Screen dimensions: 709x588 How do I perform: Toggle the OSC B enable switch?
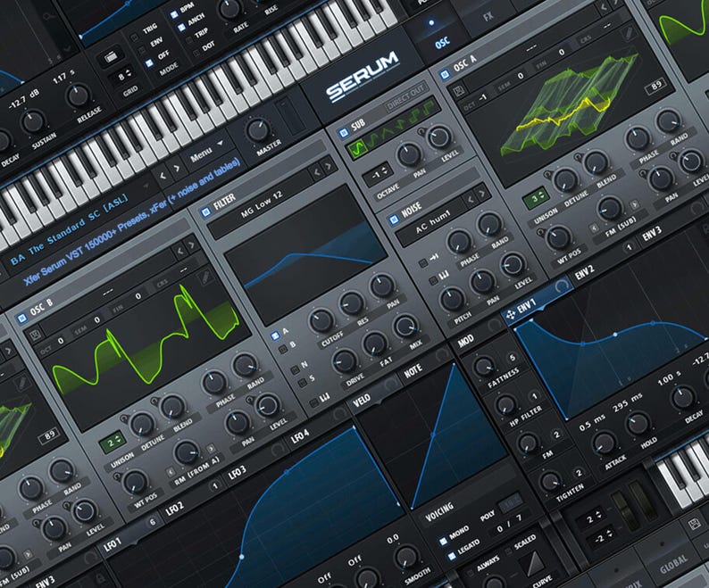pyautogui.click(x=21, y=319)
